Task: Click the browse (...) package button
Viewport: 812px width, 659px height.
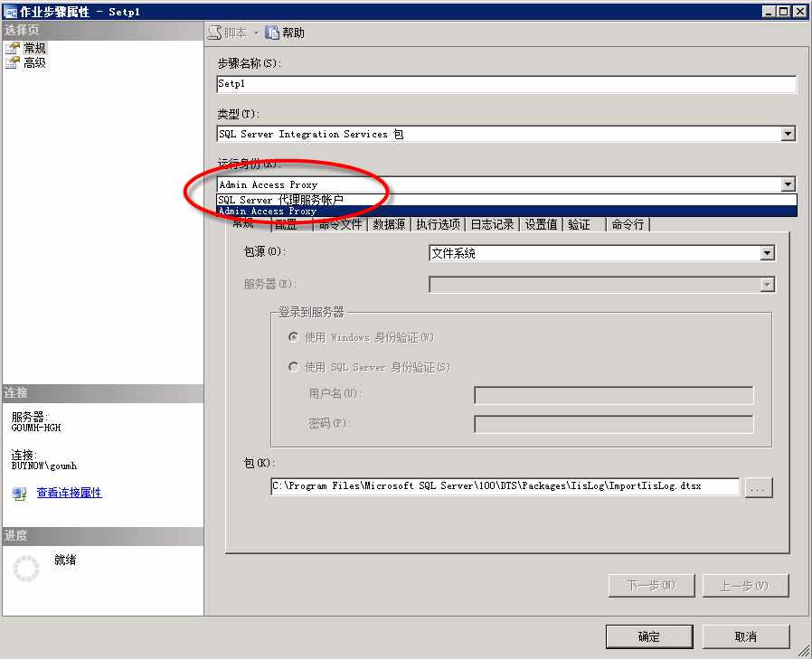Action: (x=759, y=487)
